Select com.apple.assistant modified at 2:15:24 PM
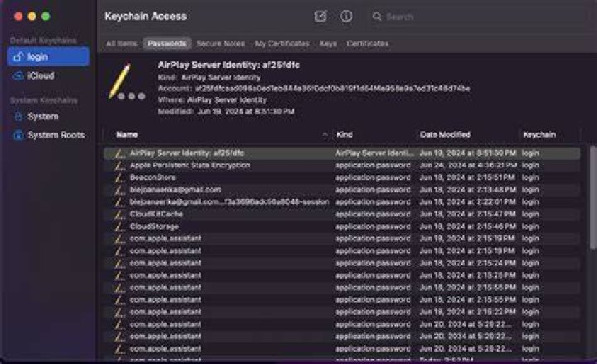Image resolution: width=597 pixels, height=364 pixels. point(342,263)
